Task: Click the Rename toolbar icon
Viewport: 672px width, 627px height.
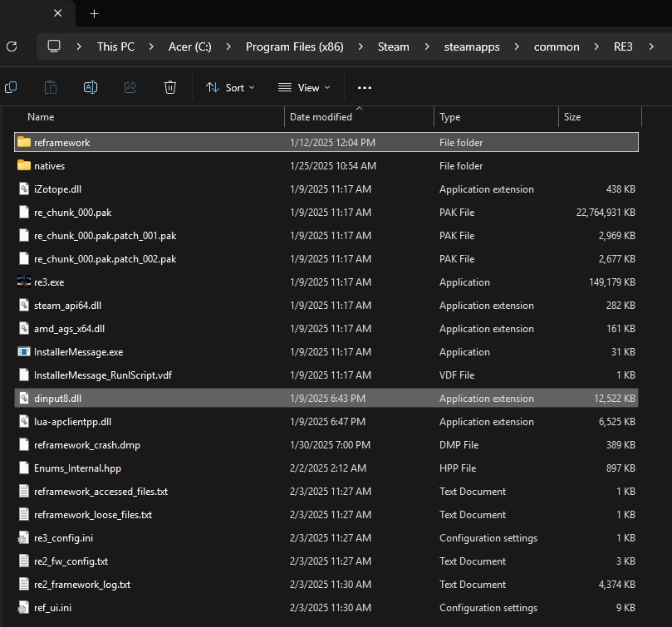Action: [91, 87]
